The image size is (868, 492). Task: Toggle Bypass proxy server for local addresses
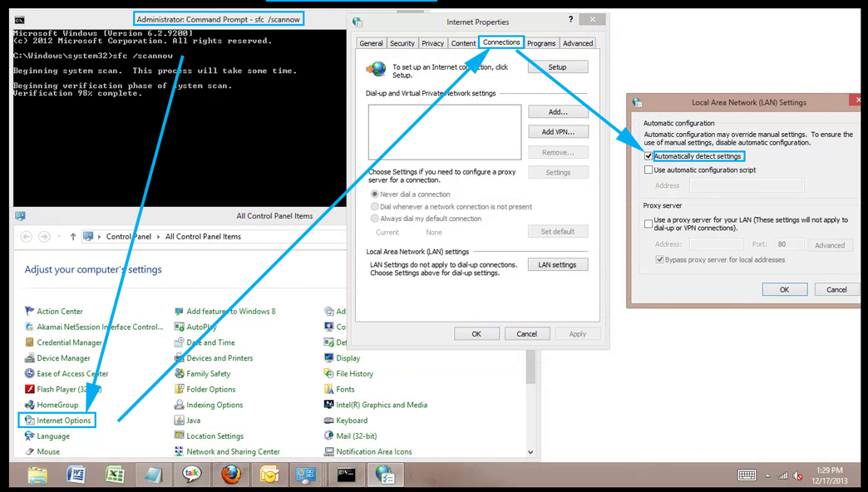click(x=659, y=259)
